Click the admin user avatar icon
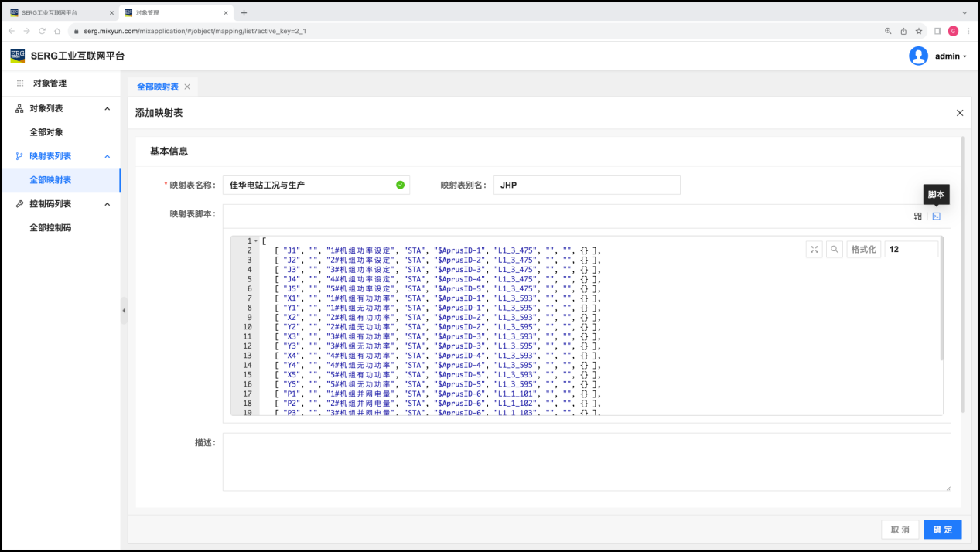The width and height of the screenshot is (980, 552). tap(918, 56)
